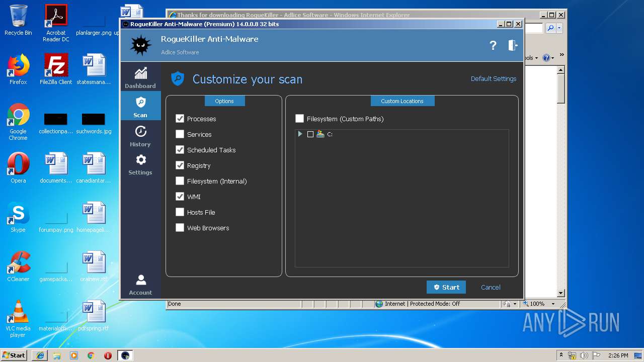This screenshot has width=644, height=362.
Task: Open the Account section
Action: [140, 285]
